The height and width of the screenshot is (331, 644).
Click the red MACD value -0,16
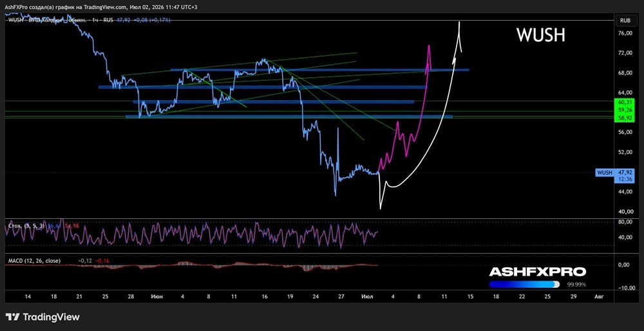pyautogui.click(x=102, y=261)
